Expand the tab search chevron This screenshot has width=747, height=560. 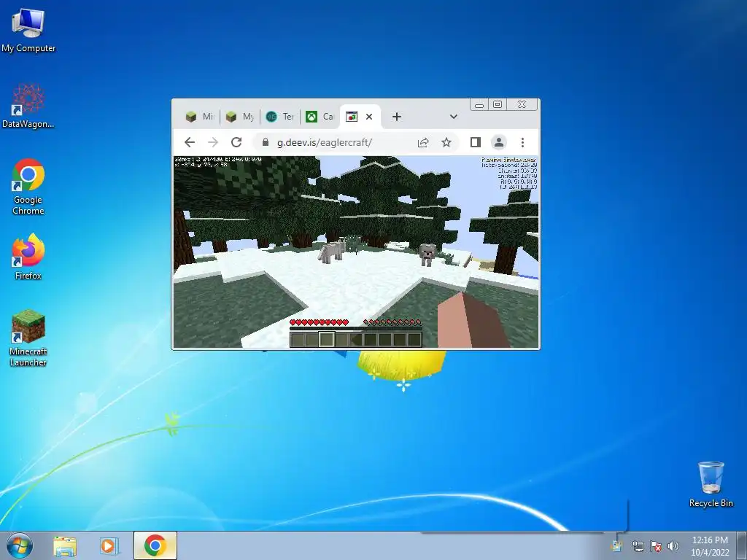[x=454, y=117]
